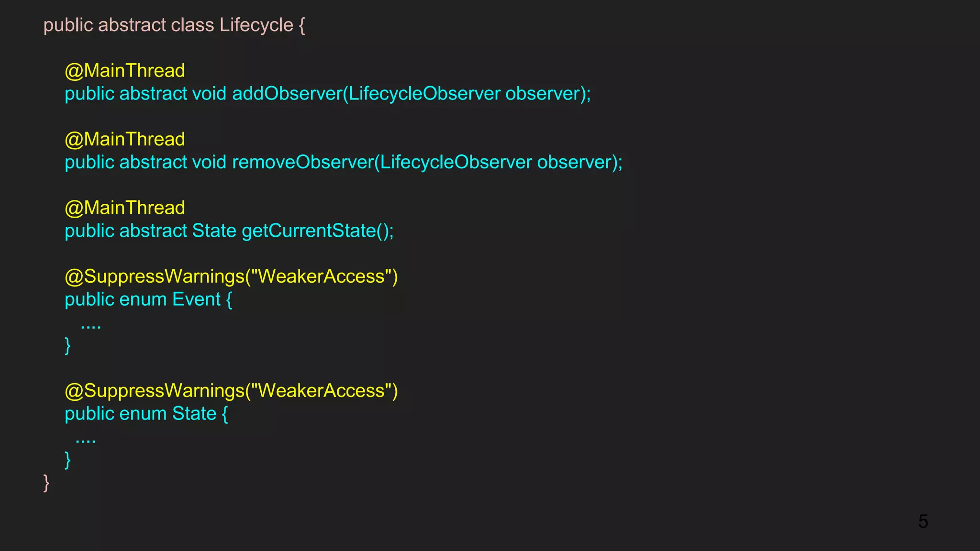Click the 'public enum Event {' line

pyautogui.click(x=148, y=299)
